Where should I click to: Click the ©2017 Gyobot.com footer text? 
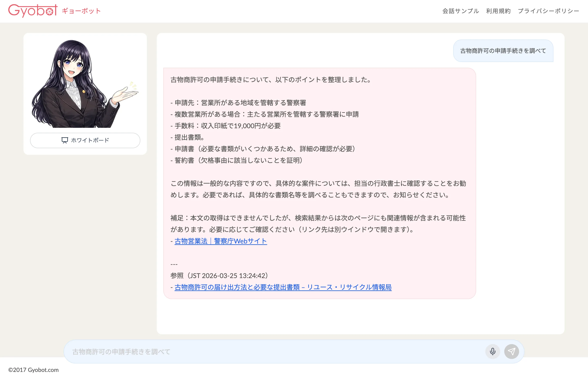[33, 370]
